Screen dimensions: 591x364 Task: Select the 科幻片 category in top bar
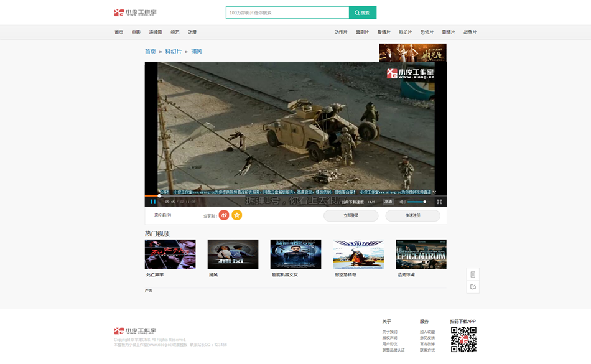click(405, 32)
